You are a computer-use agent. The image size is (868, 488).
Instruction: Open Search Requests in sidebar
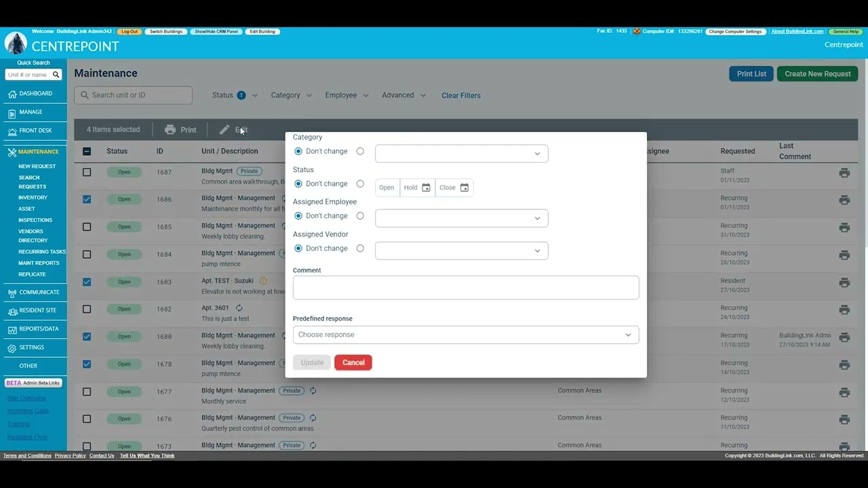point(32,182)
